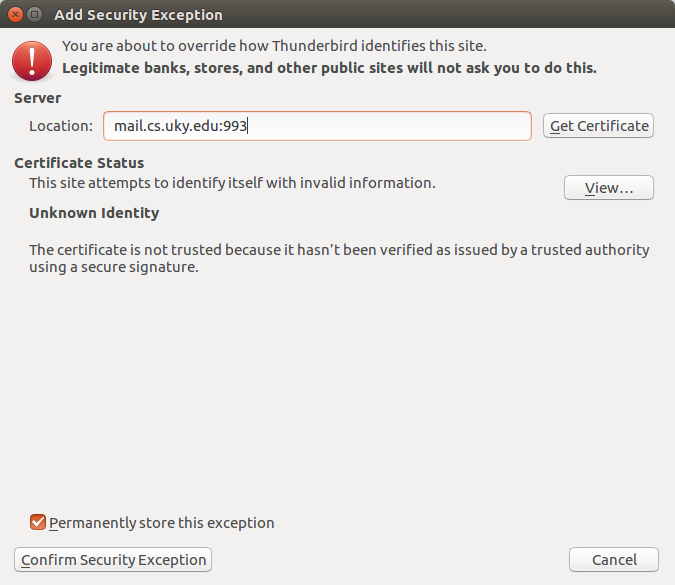Image resolution: width=675 pixels, height=585 pixels.
Task: Select the 'Server' section heading
Action: click(x=37, y=98)
